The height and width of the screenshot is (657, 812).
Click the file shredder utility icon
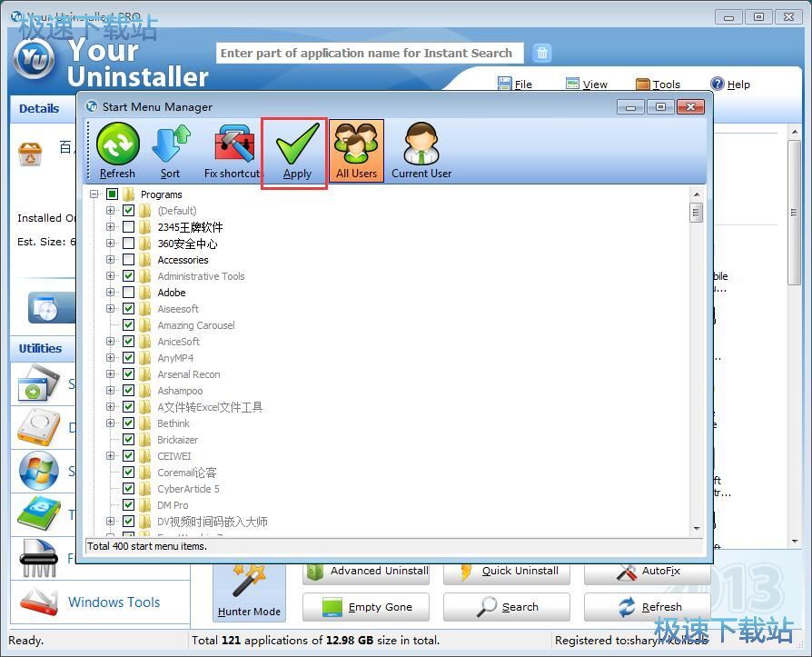[x=38, y=558]
